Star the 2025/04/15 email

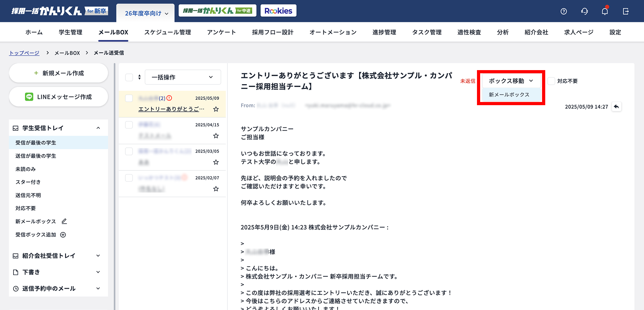(x=216, y=136)
